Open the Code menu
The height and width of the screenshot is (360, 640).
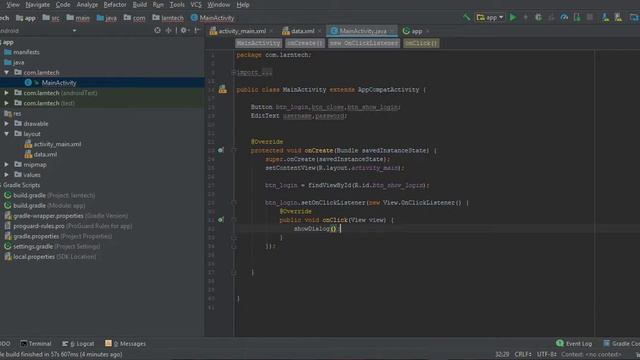point(63,4)
